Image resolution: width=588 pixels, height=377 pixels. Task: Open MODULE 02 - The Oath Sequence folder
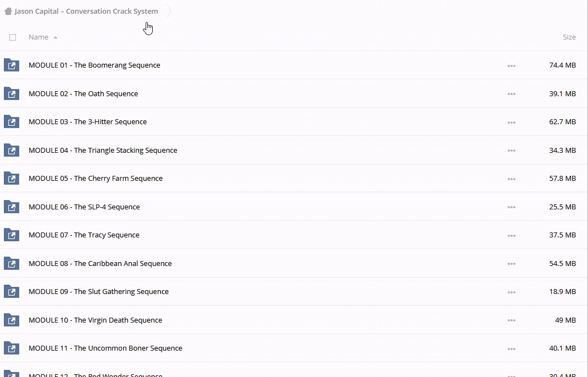(83, 93)
